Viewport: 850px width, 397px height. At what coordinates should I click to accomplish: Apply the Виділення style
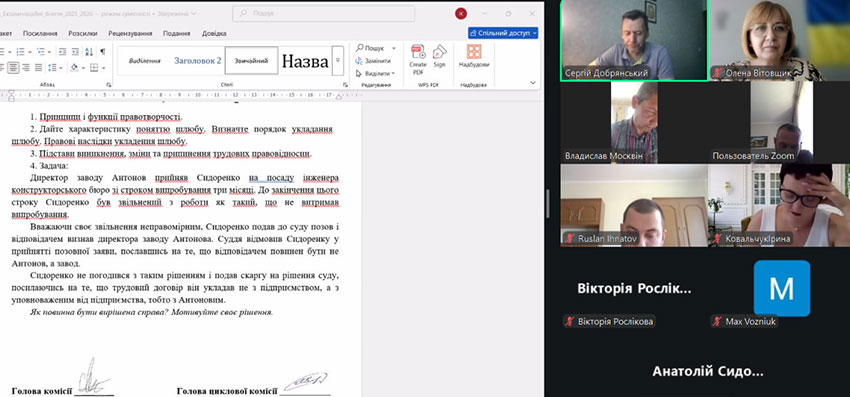[145, 61]
